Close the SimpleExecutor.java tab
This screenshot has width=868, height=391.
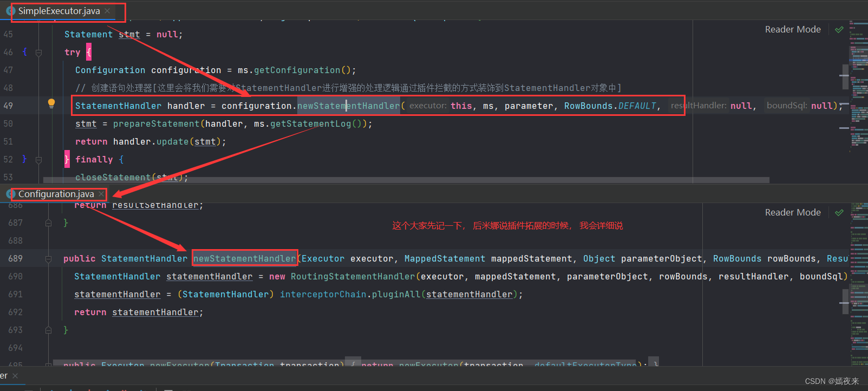pyautogui.click(x=108, y=11)
